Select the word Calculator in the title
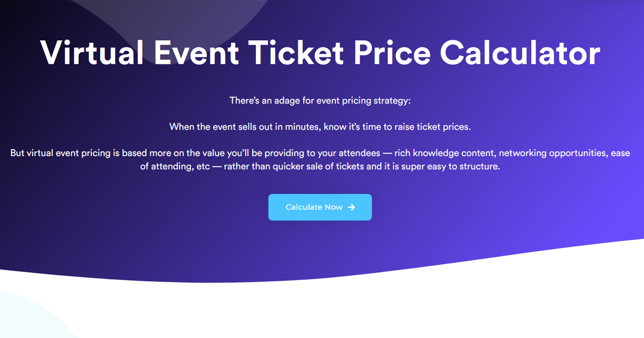Image resolution: width=644 pixels, height=338 pixels. [521, 52]
